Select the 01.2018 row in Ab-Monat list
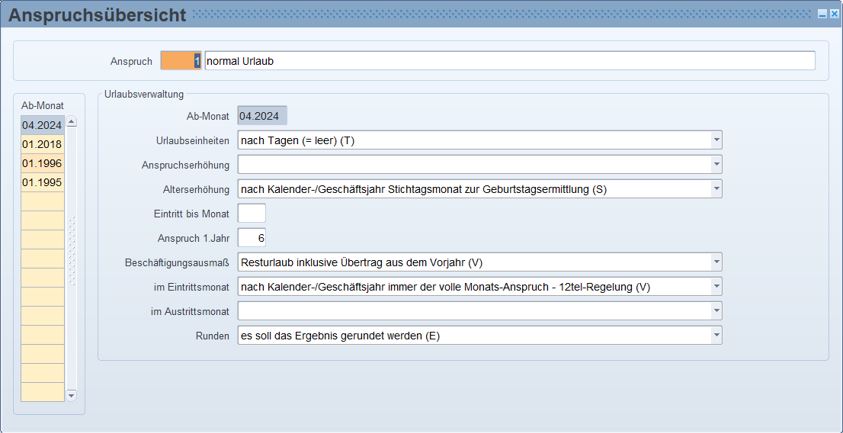 [x=42, y=144]
